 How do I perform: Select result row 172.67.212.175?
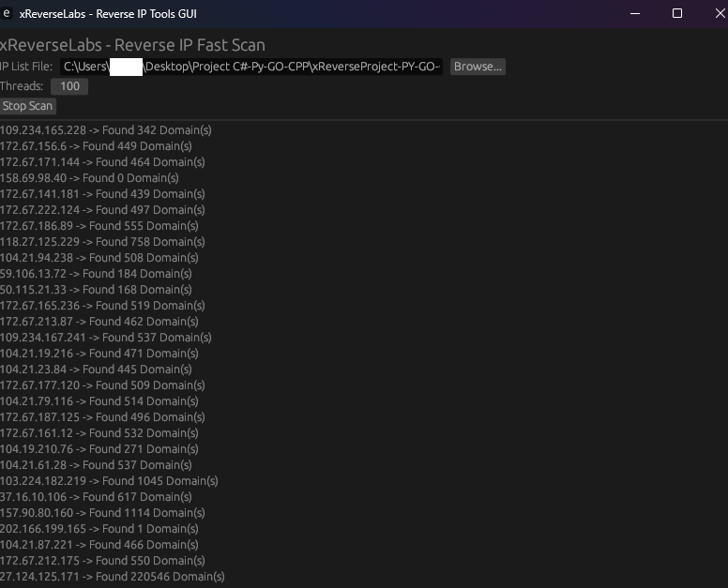(102, 560)
